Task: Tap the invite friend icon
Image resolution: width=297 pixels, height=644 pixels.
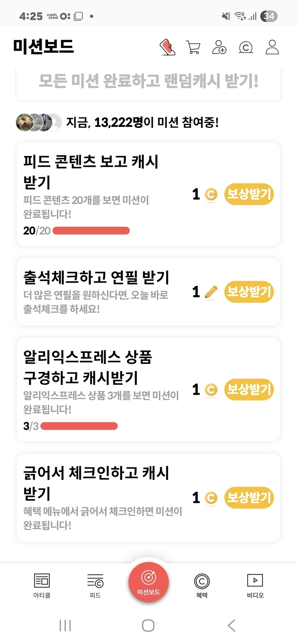Action: pos(219,47)
